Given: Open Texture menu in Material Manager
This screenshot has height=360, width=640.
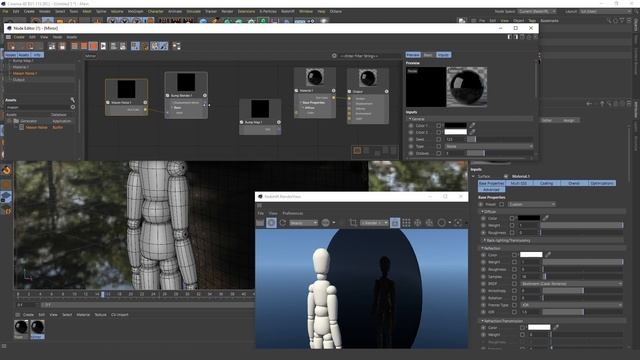Looking at the screenshot, I should point(100,315).
